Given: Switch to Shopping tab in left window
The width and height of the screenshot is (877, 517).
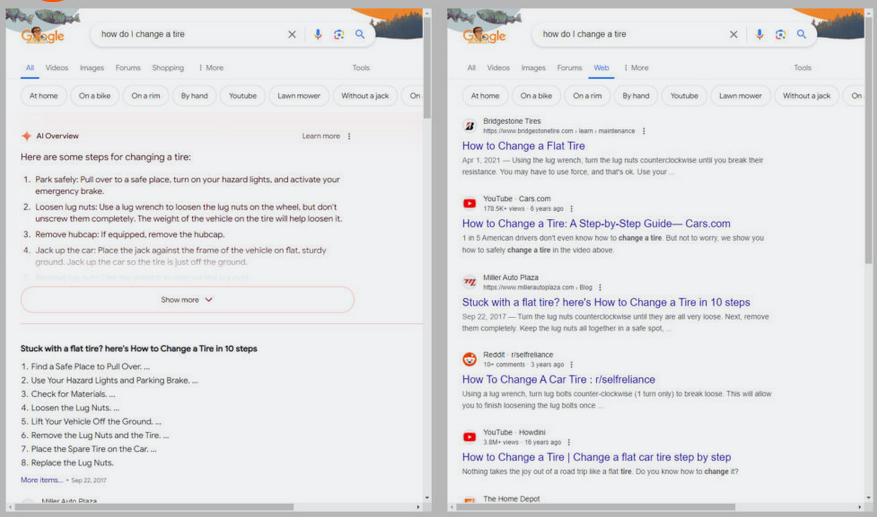Looking at the screenshot, I should (x=168, y=68).
